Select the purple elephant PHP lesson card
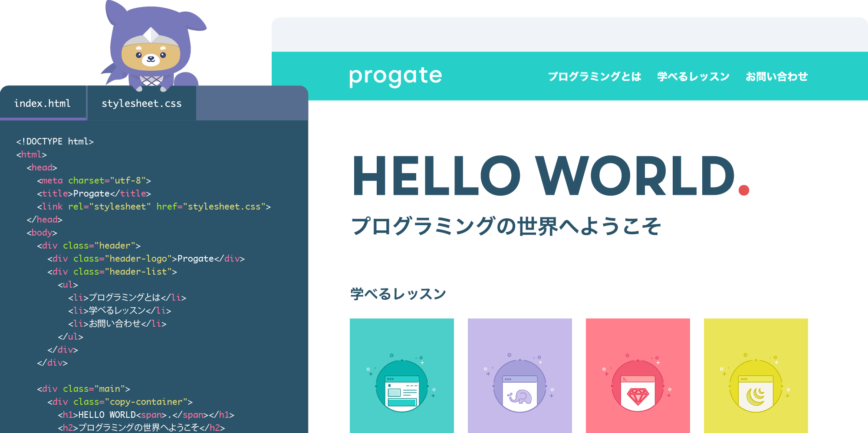This screenshot has height=433, width=868. pyautogui.click(x=520, y=376)
